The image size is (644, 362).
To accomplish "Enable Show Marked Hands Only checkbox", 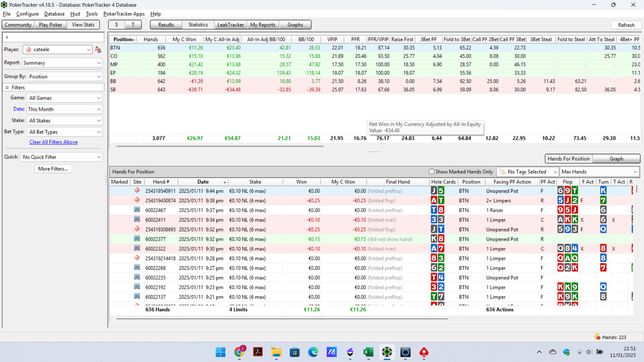I will tap(431, 172).
